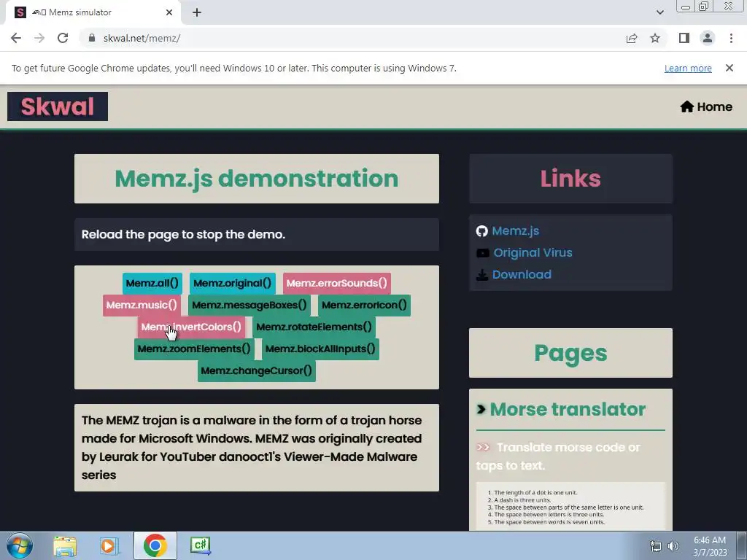Click the YouTube icon beside Original Virus

click(483, 253)
